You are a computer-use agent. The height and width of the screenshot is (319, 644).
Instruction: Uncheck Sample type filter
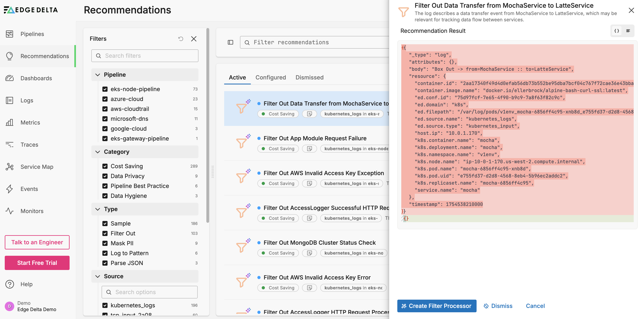point(105,224)
